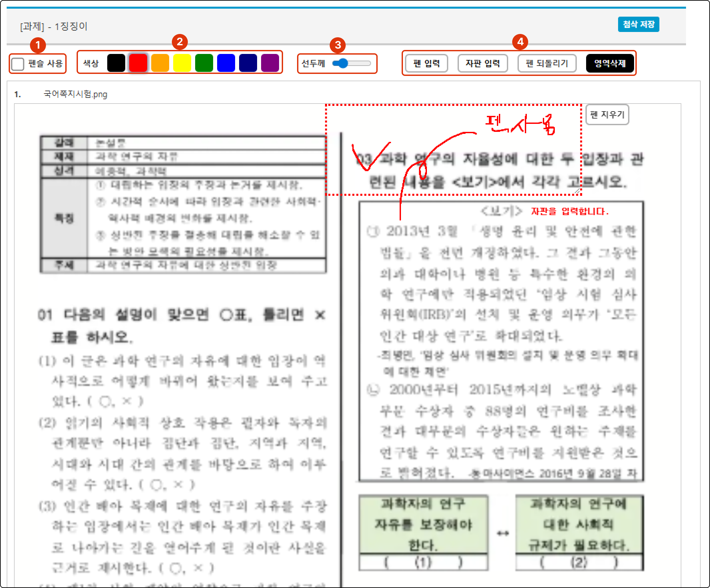
Task: Click the 선두께 thickness slider
Action: pyautogui.click(x=351, y=63)
